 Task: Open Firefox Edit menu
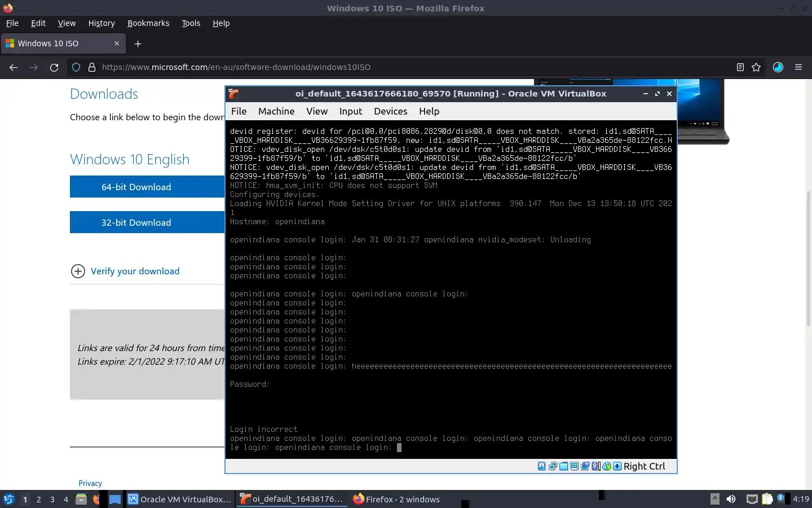point(38,23)
